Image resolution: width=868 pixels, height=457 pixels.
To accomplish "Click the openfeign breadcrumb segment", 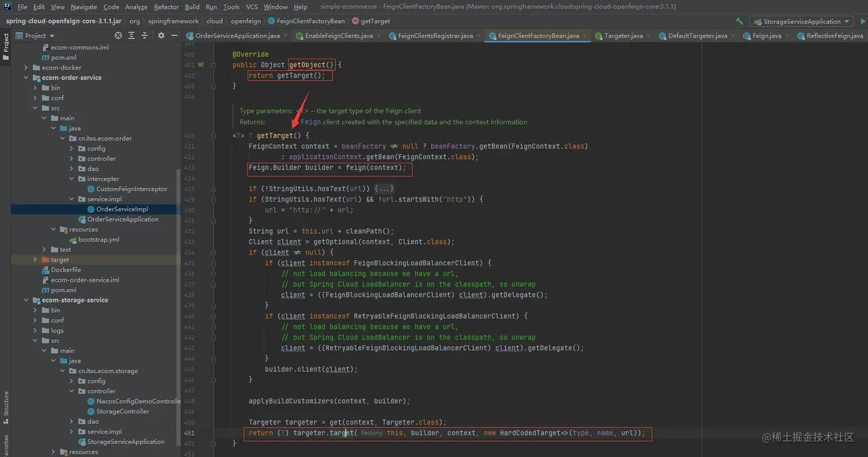I will [246, 21].
